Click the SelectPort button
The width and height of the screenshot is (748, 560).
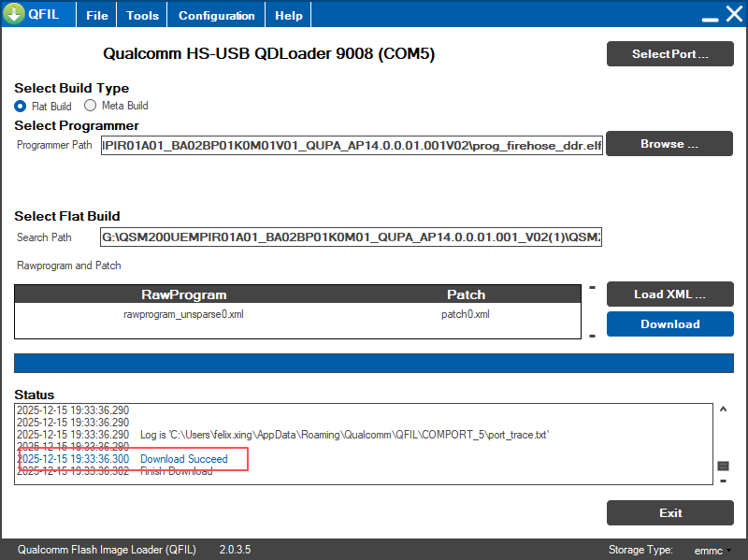(669, 54)
